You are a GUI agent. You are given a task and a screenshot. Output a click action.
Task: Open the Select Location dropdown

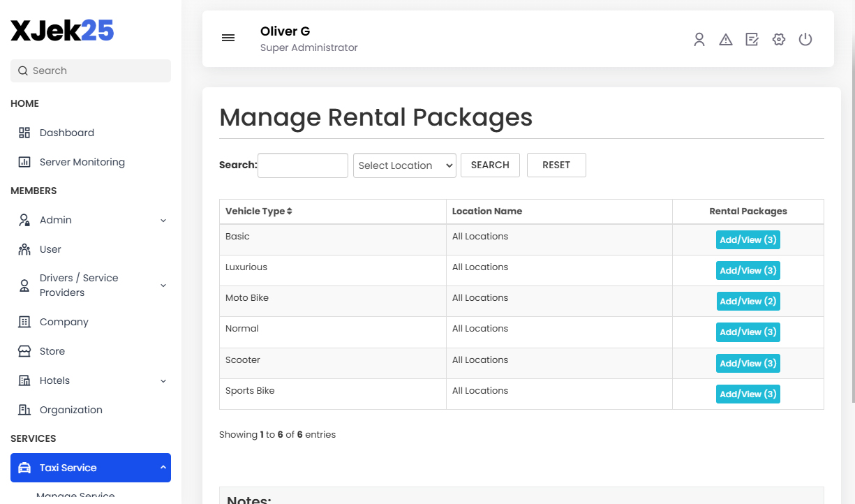pyautogui.click(x=404, y=165)
